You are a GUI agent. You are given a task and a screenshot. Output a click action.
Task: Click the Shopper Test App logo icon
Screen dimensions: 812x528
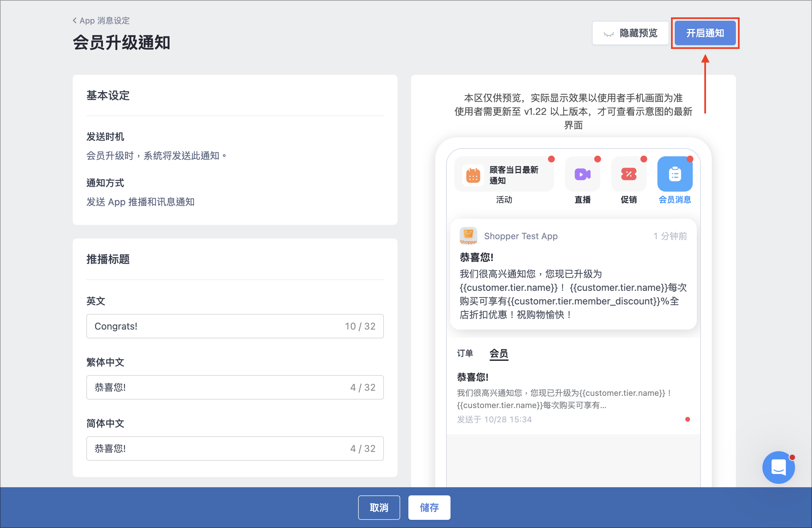[468, 236]
